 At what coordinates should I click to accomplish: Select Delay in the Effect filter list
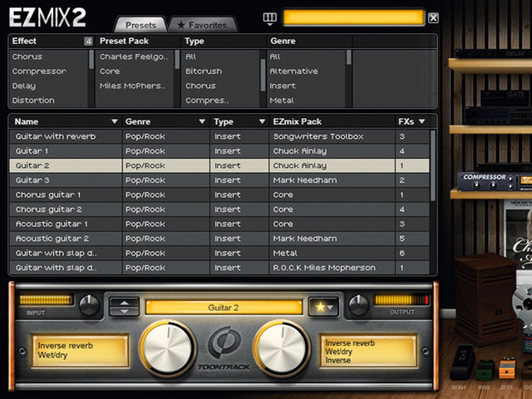pos(24,86)
